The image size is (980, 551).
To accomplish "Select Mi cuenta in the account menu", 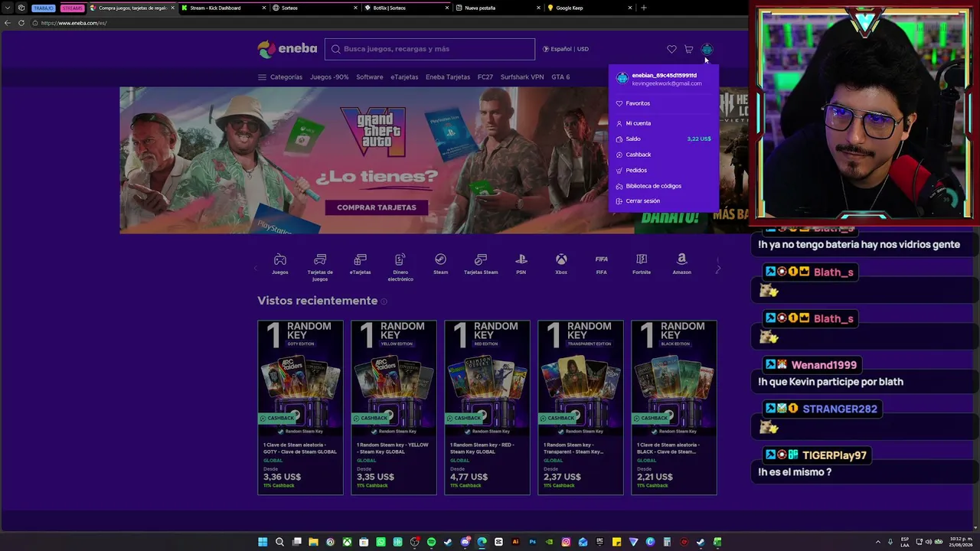I will (x=664, y=123).
